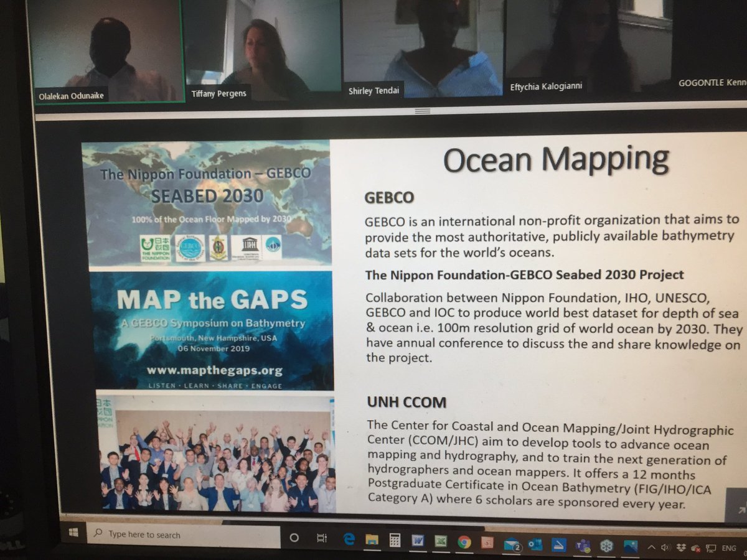Open volume control in tray
This screenshot has height=560, width=747.
(x=665, y=548)
